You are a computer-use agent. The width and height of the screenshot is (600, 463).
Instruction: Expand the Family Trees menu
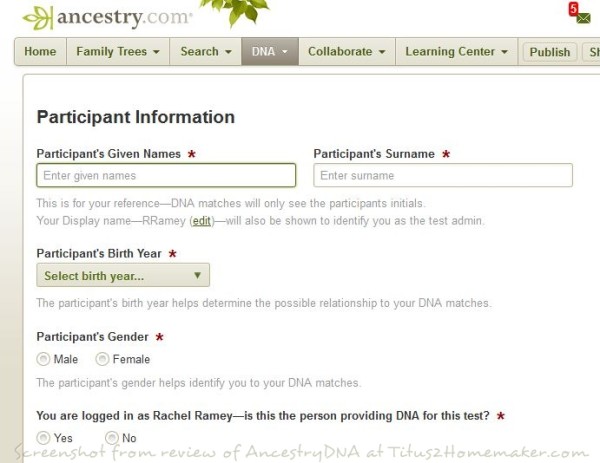[x=118, y=52]
